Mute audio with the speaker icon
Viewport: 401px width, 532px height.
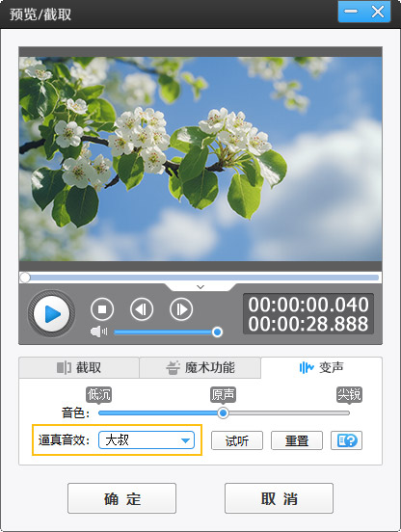(98, 332)
